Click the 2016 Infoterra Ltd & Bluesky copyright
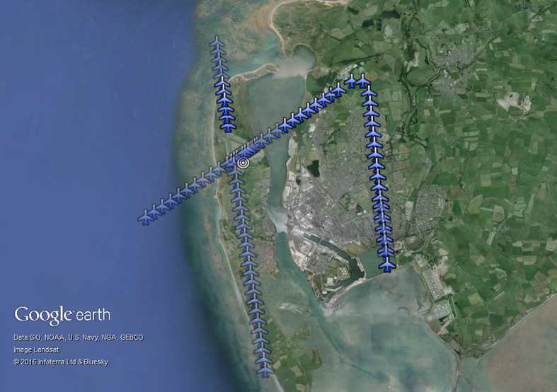 tap(60, 362)
